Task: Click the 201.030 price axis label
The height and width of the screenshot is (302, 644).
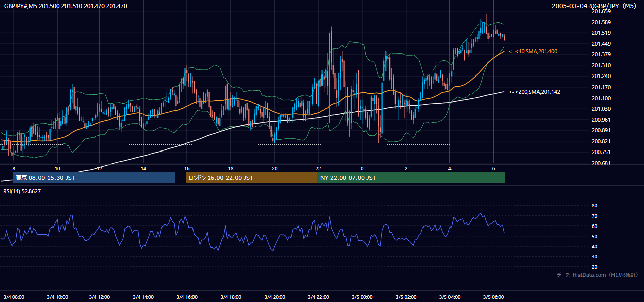Action: [601, 109]
